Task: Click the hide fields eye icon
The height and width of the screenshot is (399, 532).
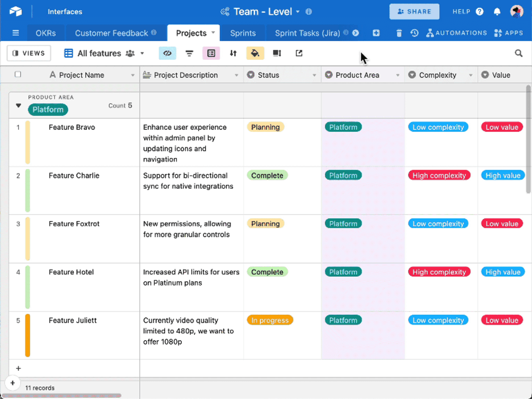Action: pos(167,53)
